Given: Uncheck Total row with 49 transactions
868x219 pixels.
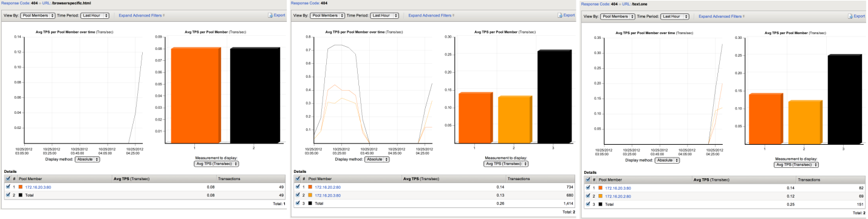Looking at the screenshot, I should (x=7, y=195).
